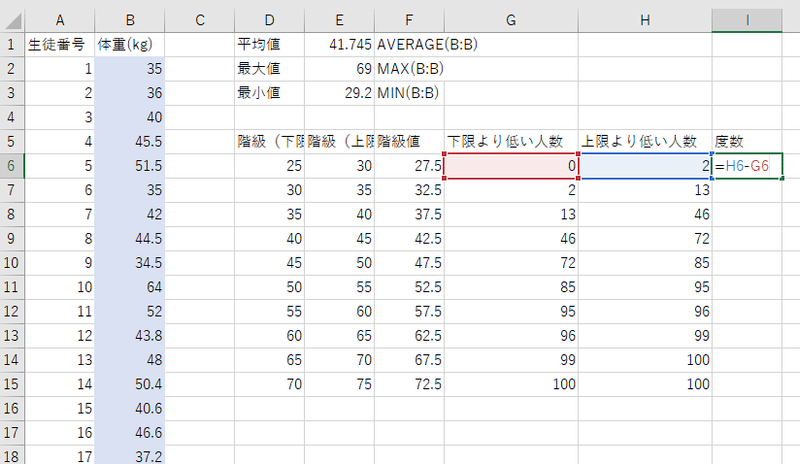Click class value 32.5 cell
800x464 pixels.
click(409, 190)
